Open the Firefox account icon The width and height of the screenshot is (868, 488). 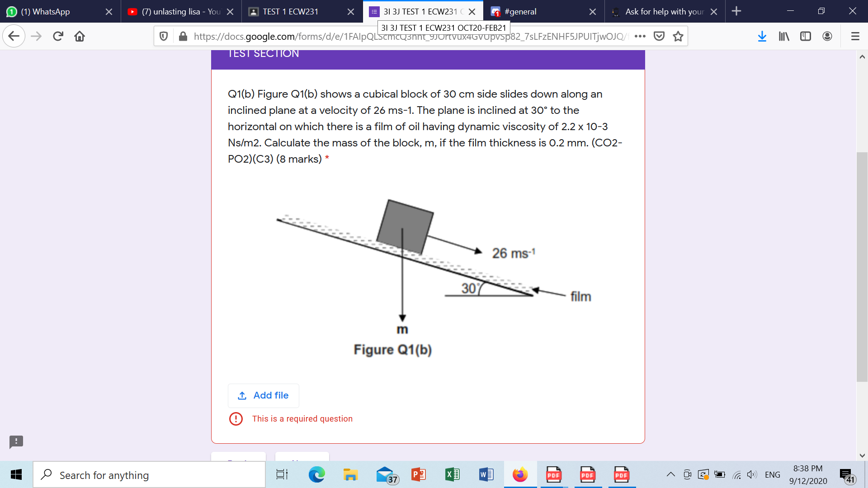click(827, 36)
